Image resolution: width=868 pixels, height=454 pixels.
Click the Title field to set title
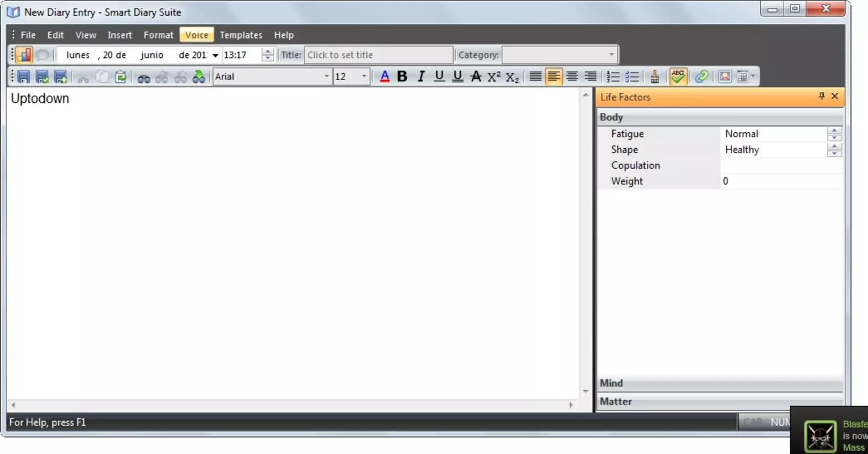click(x=378, y=55)
